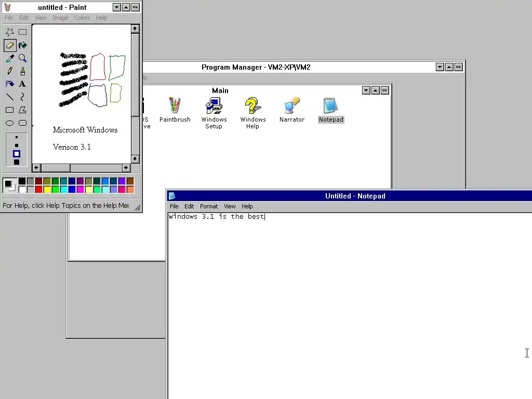Click the Program Manager title bar
The image size is (532, 399).
tap(288, 67)
